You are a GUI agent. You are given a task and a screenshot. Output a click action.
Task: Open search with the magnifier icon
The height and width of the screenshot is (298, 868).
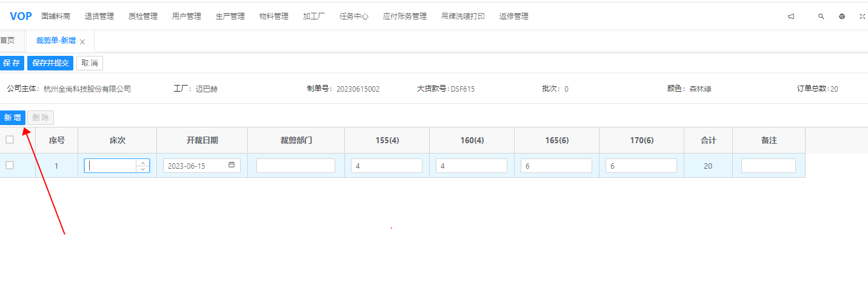(821, 16)
